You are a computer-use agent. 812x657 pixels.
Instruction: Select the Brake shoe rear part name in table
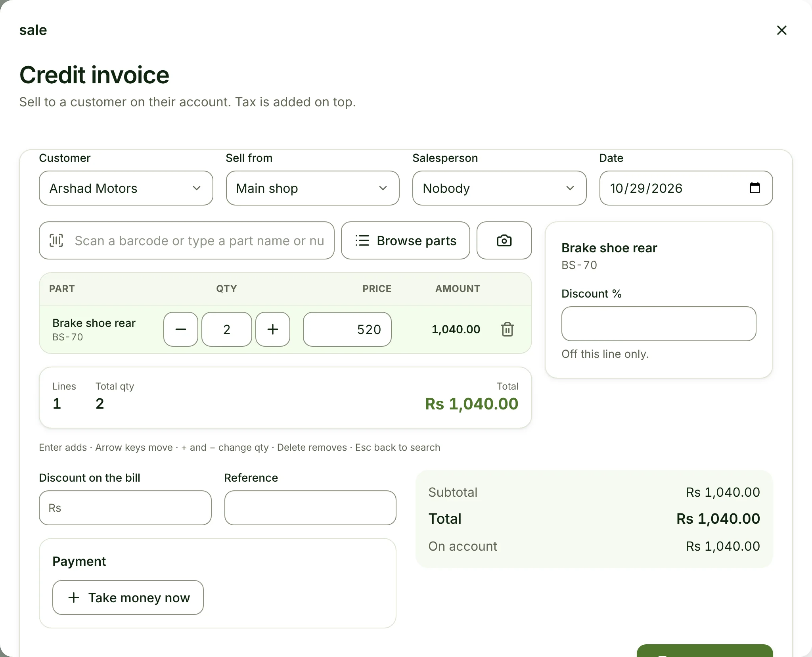[94, 323]
